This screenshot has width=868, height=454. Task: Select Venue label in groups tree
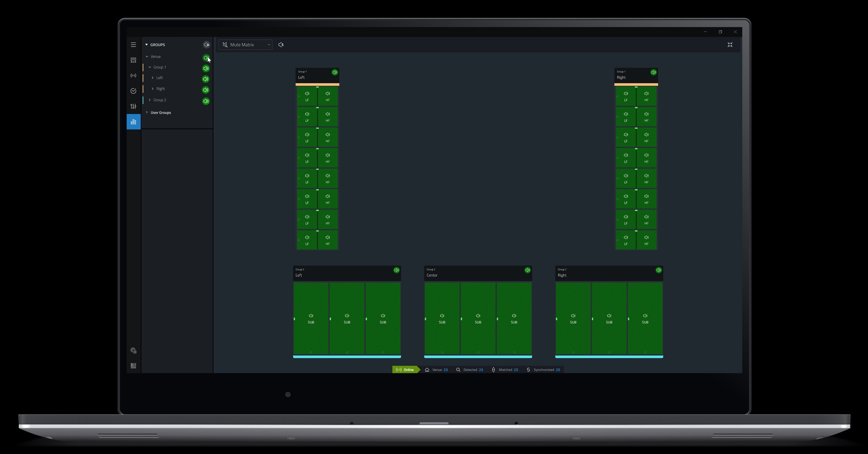coord(156,56)
